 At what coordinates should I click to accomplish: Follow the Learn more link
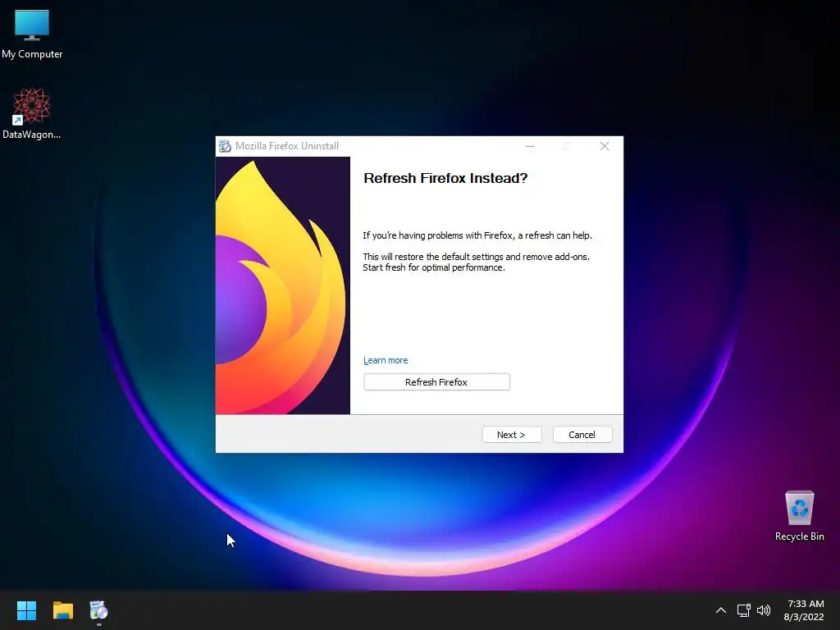386,361
